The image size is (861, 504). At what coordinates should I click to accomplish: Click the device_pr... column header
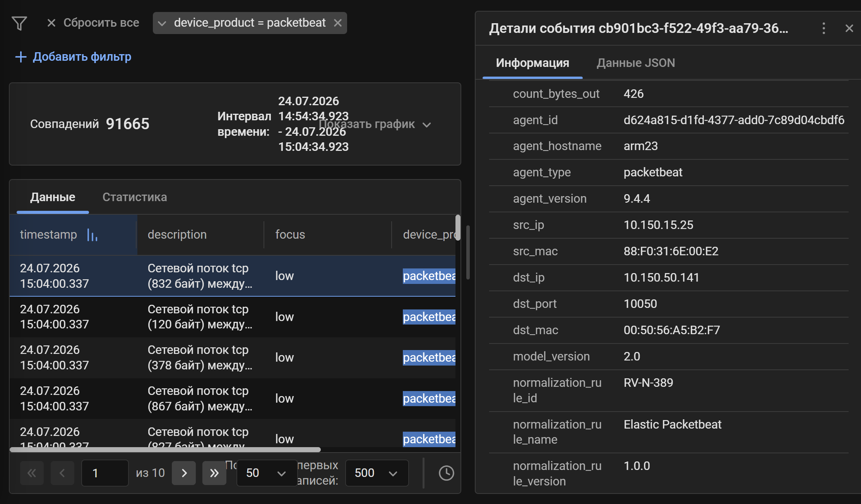point(429,234)
